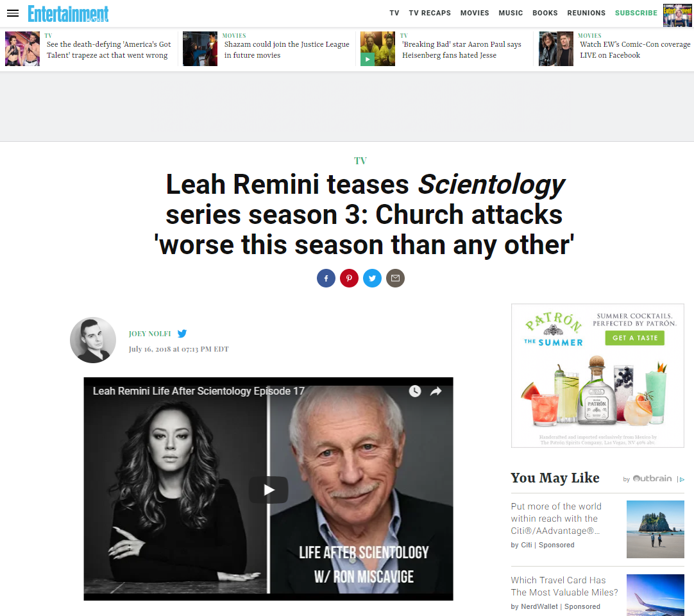Click the green TV category label above headline
The image size is (694, 616).
[x=360, y=161]
